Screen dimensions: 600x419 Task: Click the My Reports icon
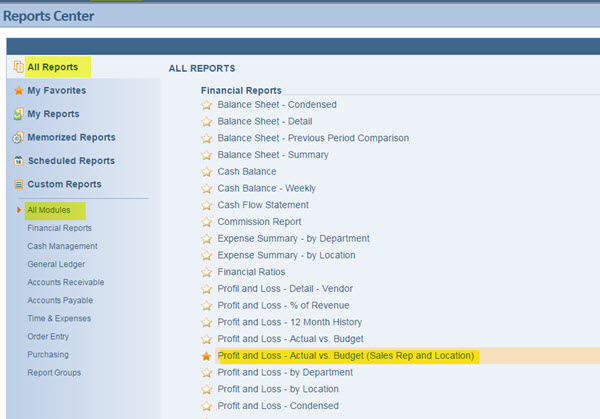click(x=18, y=114)
